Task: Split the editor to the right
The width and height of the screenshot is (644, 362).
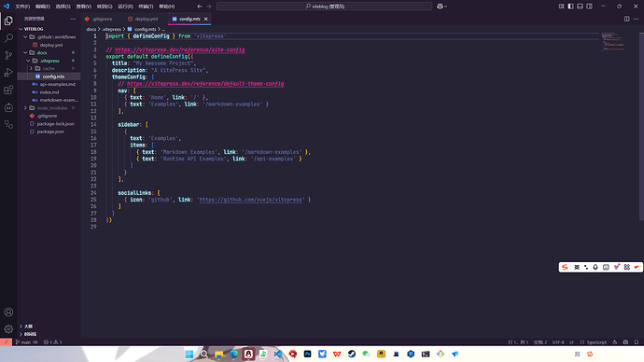Action: click(627, 19)
